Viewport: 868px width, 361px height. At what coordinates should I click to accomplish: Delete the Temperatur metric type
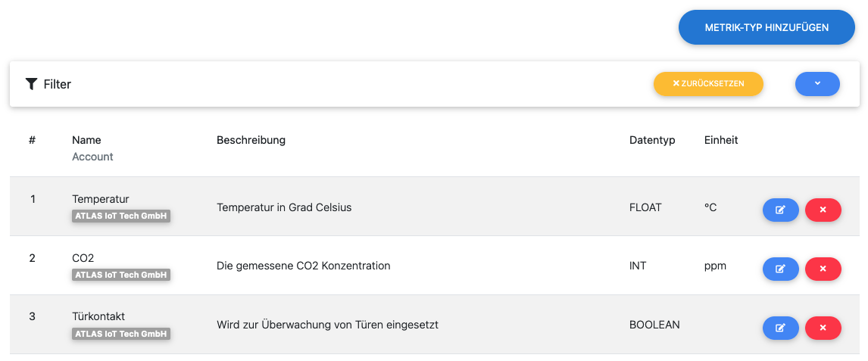coord(823,210)
